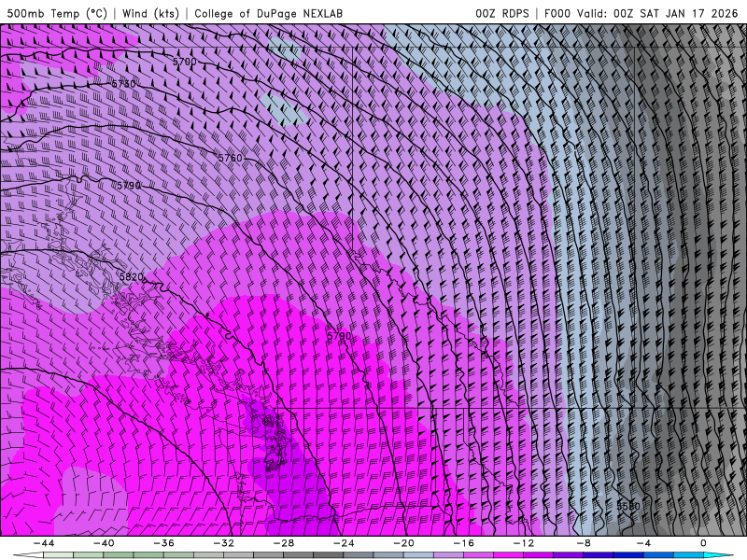Click the 5820 height contour label
Image resolution: width=747 pixels, height=560 pixels.
132,276
